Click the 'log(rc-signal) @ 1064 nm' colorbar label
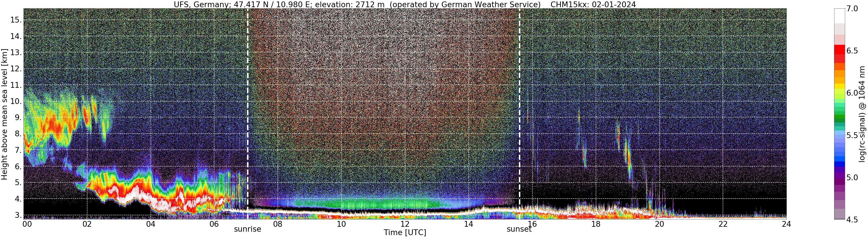Screen dimensions: 868x238 (863, 114)
